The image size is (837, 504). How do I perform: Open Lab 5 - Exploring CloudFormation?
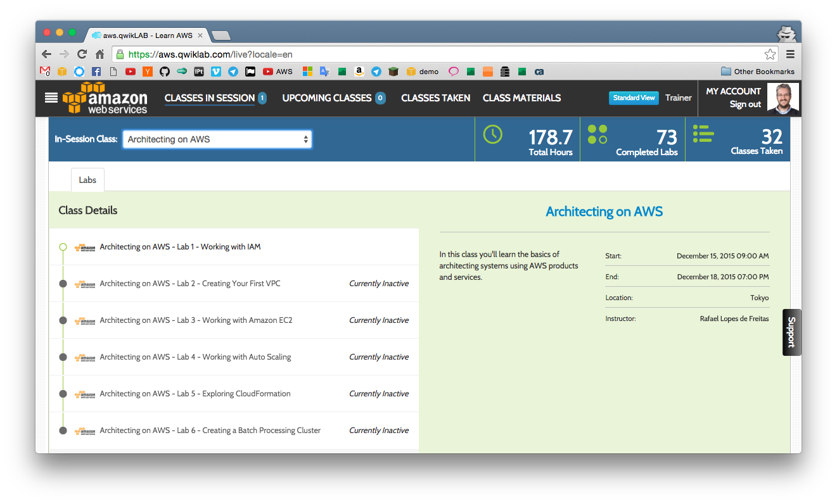pos(195,394)
